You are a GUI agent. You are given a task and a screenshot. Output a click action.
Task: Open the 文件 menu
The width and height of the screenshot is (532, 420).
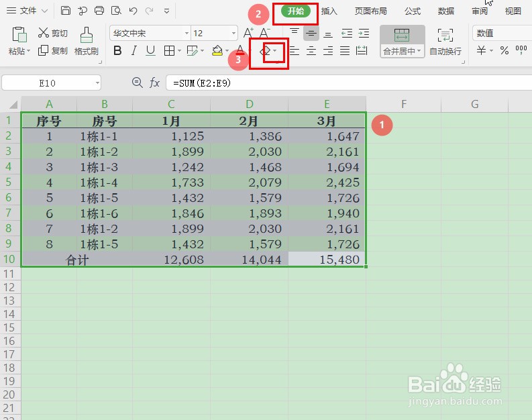point(27,11)
